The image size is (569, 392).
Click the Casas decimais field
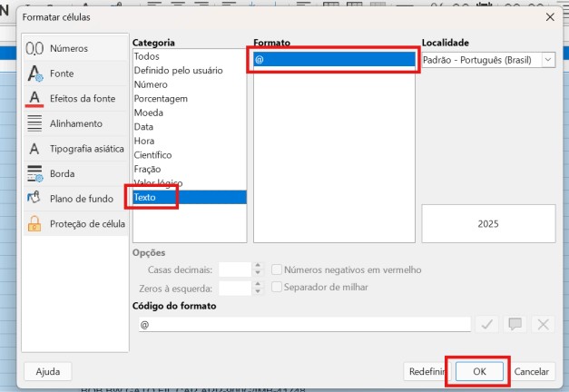point(235,269)
